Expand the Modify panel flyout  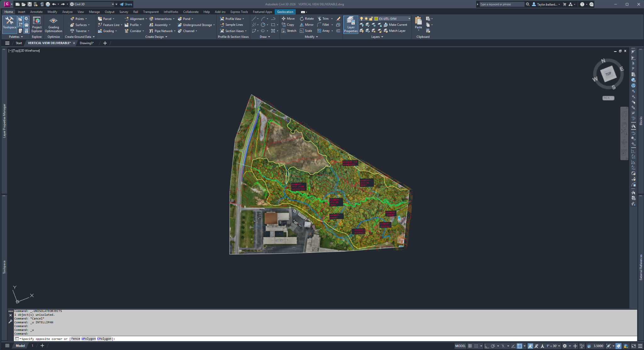click(x=311, y=37)
